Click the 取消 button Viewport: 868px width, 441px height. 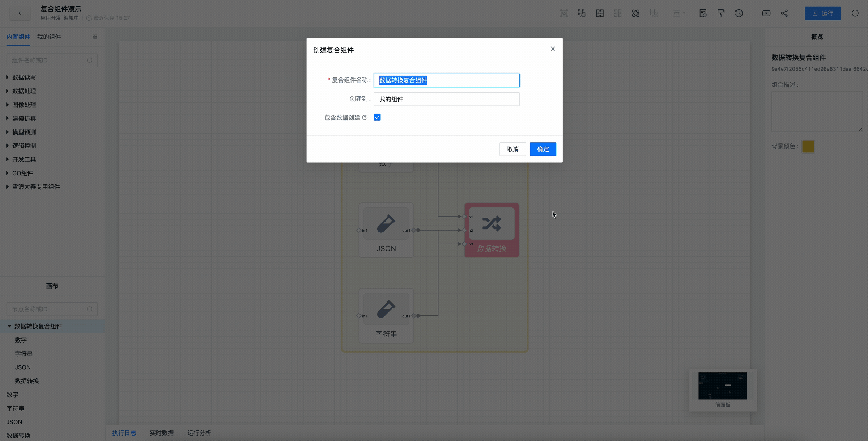(x=512, y=149)
